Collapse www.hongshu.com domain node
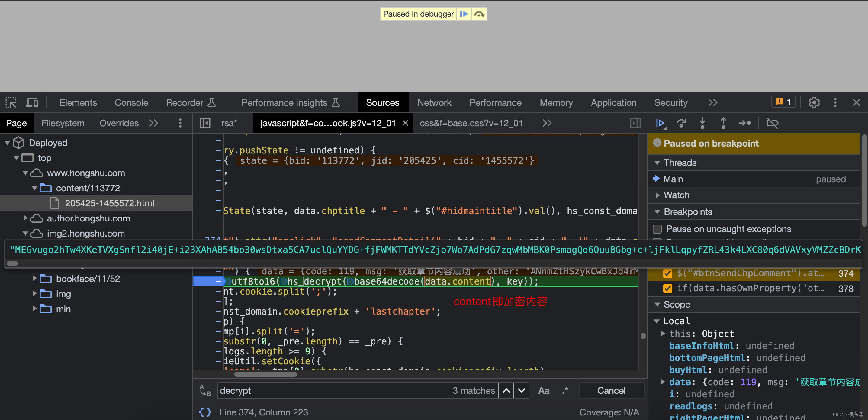Viewport: 868px width, 420px height. 25,173
